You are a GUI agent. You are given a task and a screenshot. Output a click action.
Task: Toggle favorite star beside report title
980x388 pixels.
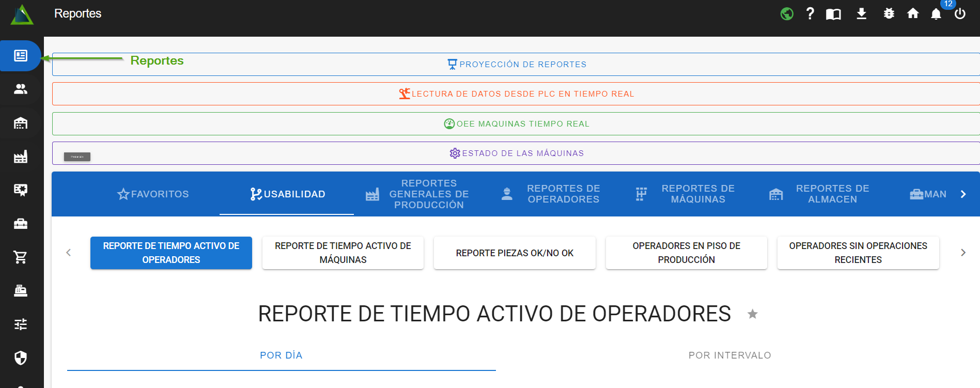(752, 314)
